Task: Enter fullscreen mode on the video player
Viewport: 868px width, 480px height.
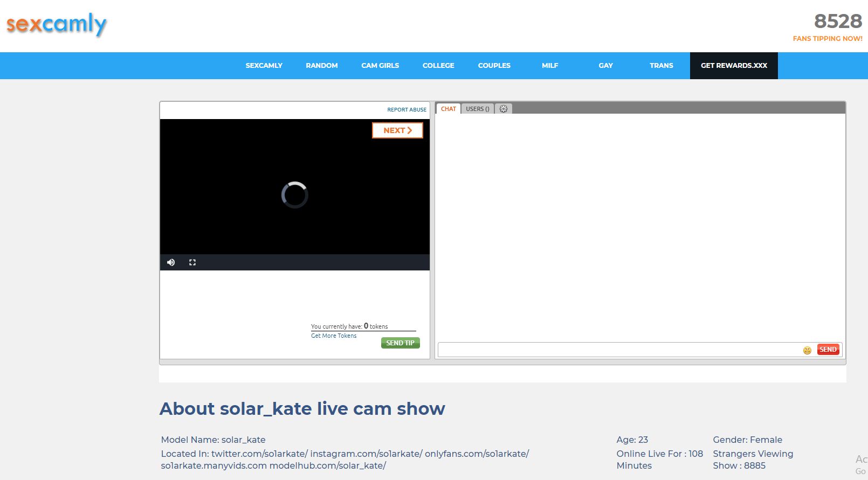Action: tap(192, 262)
